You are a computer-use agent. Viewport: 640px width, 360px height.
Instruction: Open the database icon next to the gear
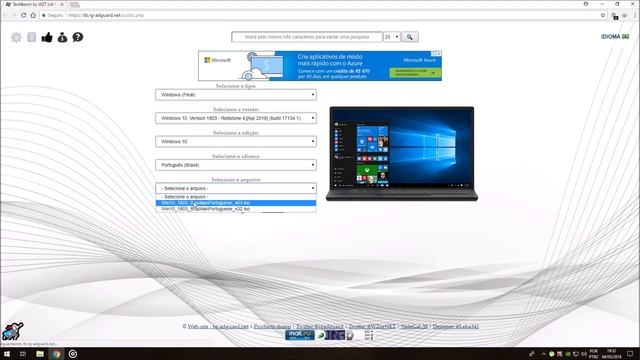[x=31, y=37]
